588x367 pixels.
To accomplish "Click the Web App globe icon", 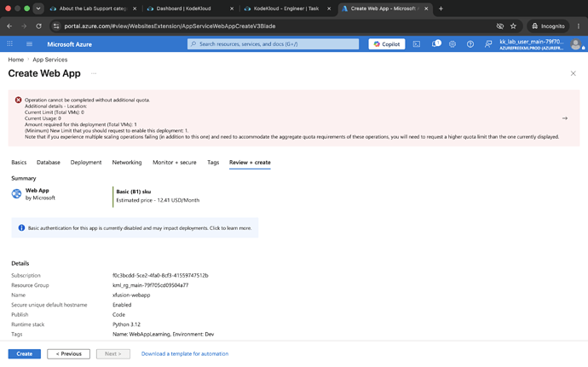I will [x=16, y=193].
